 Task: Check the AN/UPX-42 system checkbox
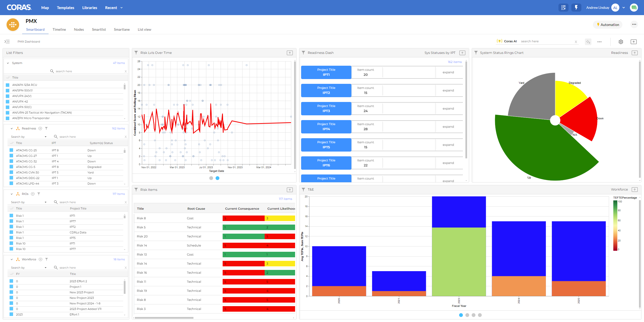(8, 101)
